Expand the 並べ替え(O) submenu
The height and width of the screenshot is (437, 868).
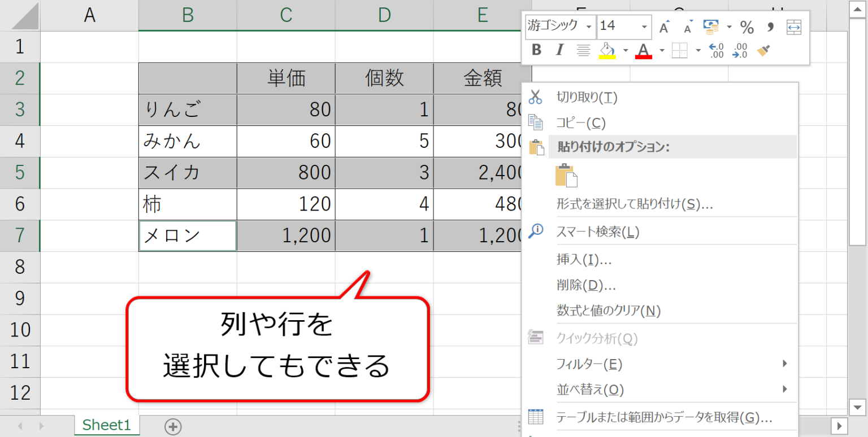pyautogui.click(x=659, y=390)
